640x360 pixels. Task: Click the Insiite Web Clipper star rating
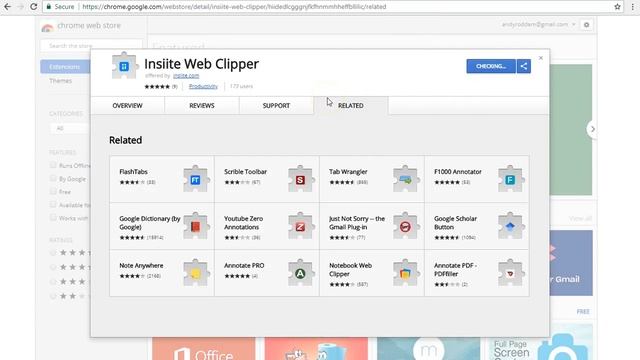tap(157, 87)
